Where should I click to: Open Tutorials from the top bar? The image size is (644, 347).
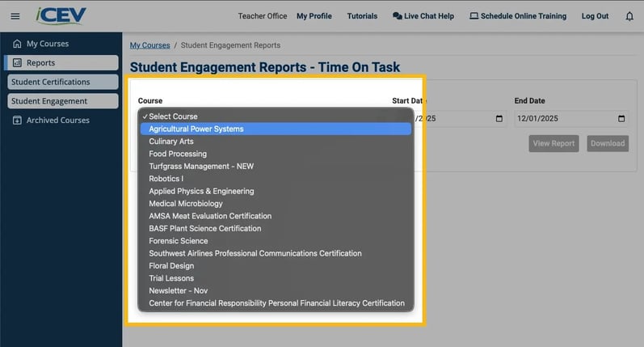tap(362, 16)
